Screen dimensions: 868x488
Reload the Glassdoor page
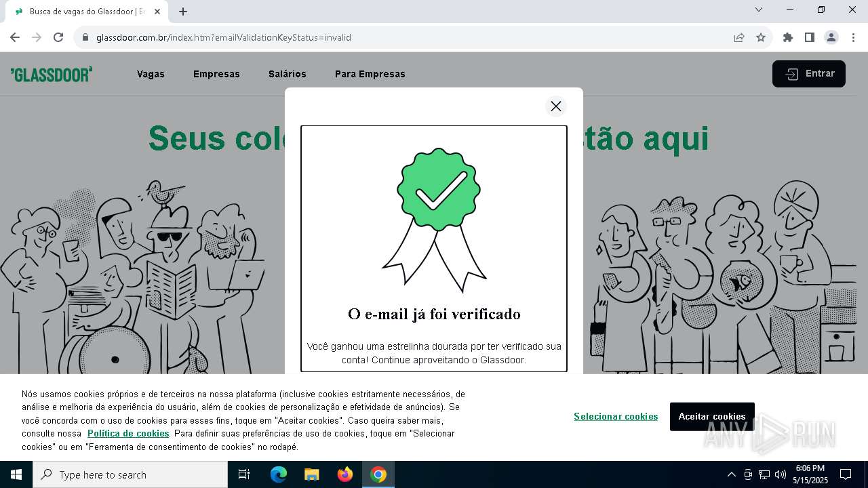58,37
